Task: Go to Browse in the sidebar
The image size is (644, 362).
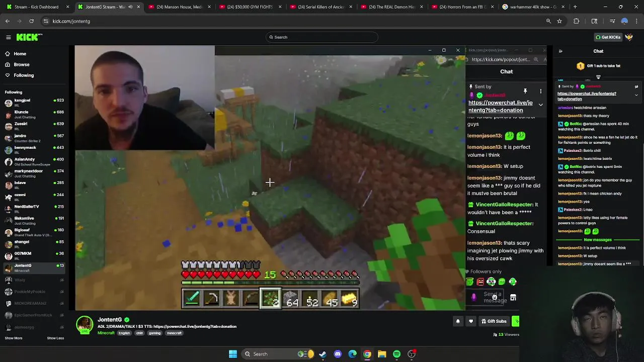Action: tap(22, 64)
